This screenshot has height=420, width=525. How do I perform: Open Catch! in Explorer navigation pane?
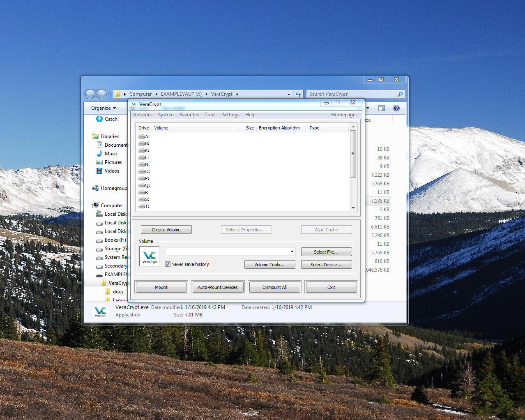107,119
